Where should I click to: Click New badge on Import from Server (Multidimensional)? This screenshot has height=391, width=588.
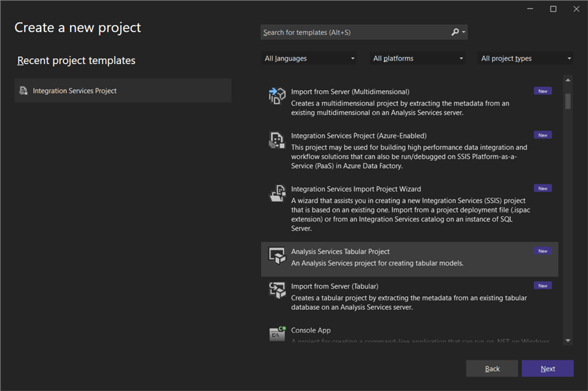[x=543, y=91]
